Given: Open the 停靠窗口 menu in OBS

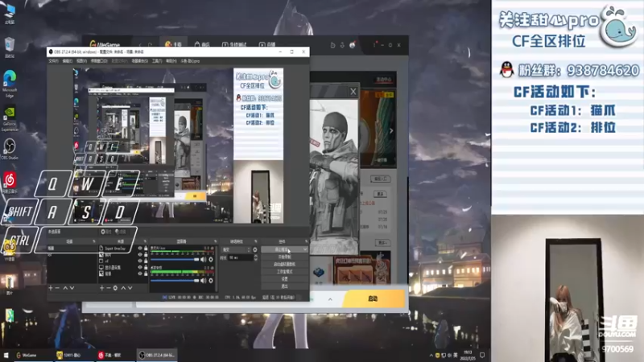Looking at the screenshot, I should click(98, 61).
